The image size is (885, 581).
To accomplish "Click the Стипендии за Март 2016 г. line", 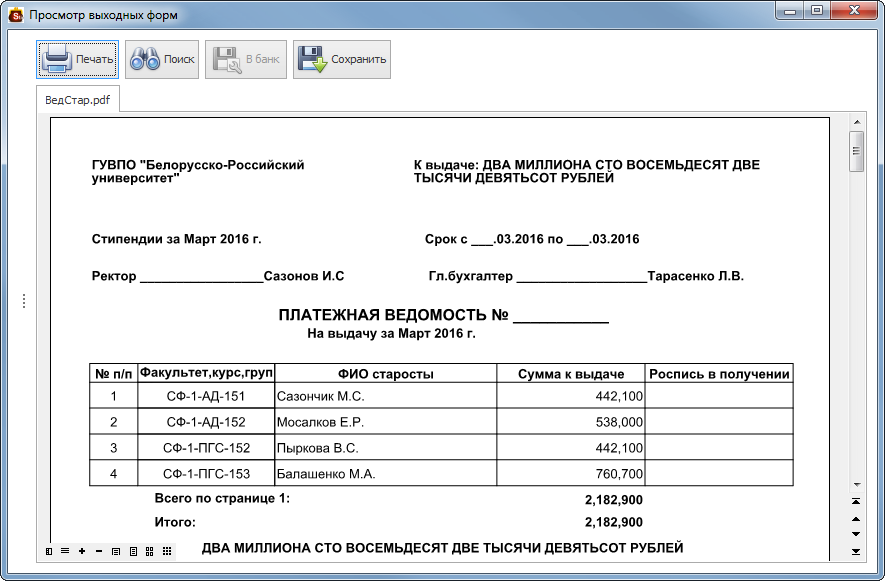I will pyautogui.click(x=177, y=239).
